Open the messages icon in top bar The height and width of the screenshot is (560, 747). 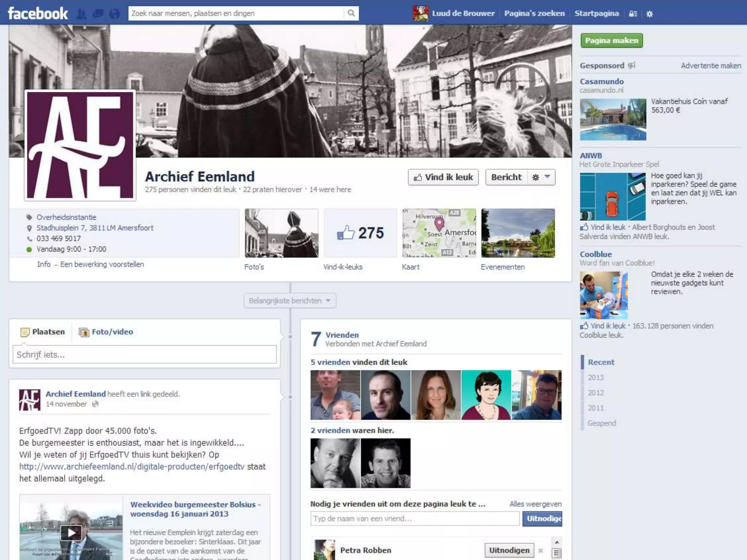click(98, 14)
